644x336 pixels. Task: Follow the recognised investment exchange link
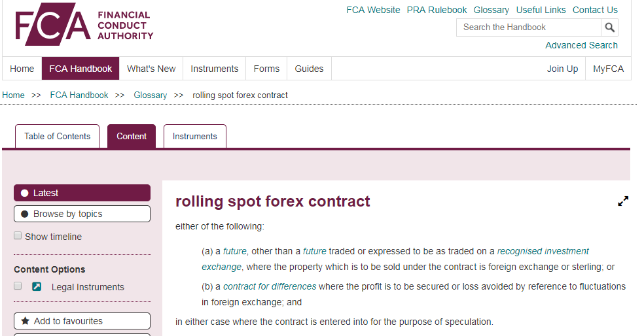point(543,251)
